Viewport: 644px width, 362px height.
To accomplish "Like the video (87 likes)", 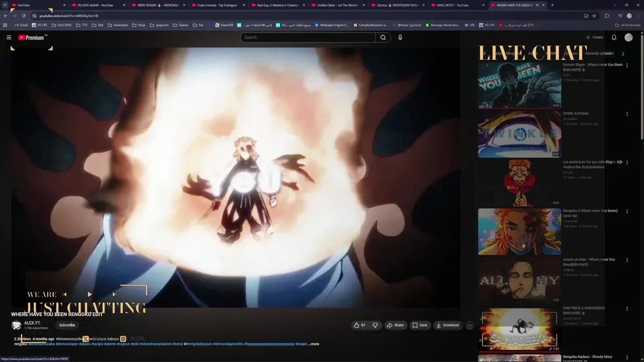I will pos(360,325).
